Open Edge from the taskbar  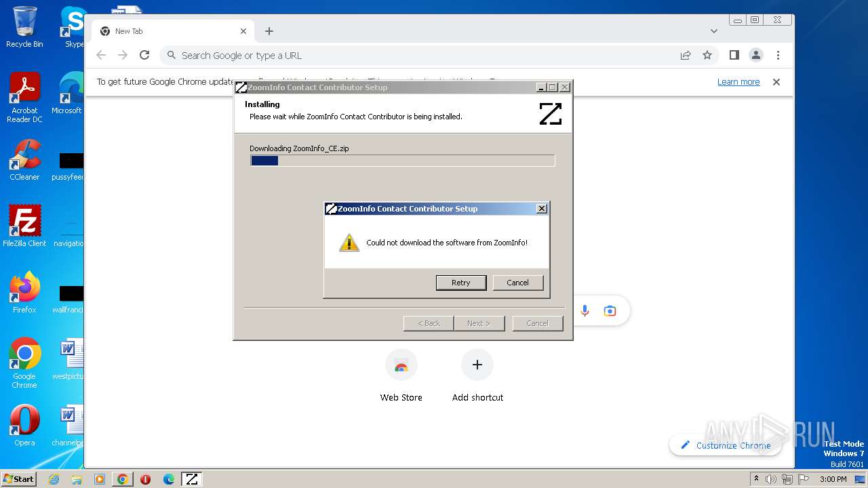pyautogui.click(x=169, y=479)
